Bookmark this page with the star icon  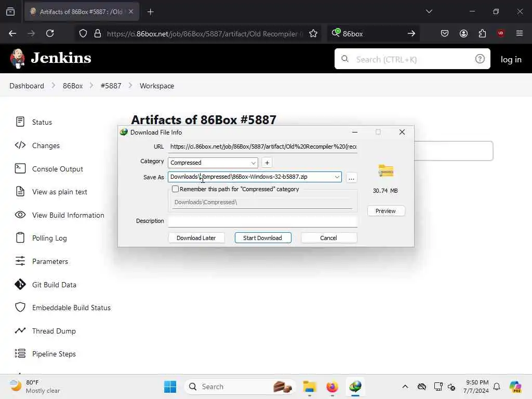[313, 33]
